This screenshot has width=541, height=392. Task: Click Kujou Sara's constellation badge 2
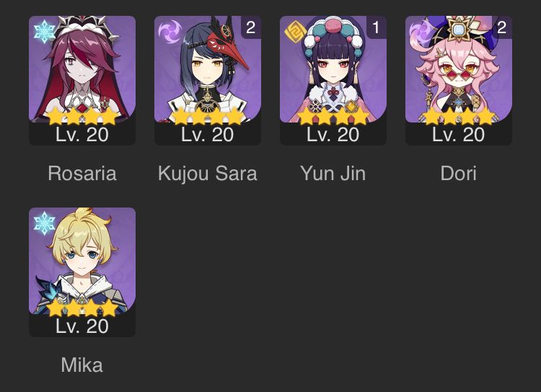[251, 27]
